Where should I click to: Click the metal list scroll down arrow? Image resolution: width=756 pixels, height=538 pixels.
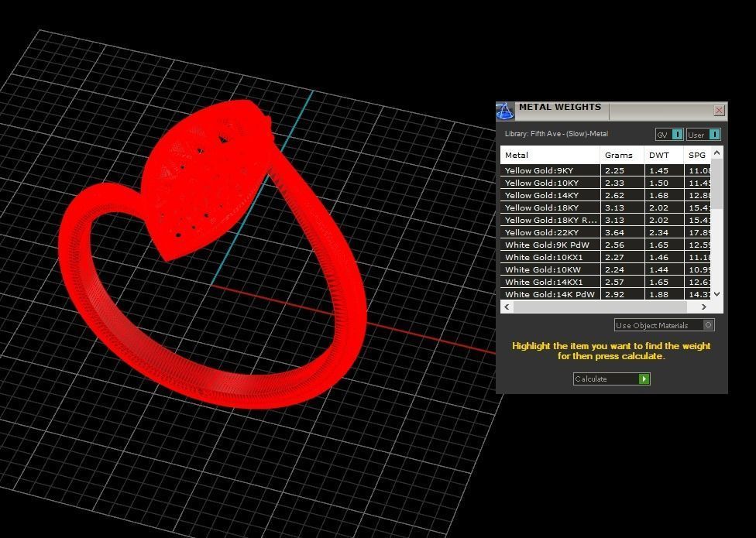tap(717, 294)
